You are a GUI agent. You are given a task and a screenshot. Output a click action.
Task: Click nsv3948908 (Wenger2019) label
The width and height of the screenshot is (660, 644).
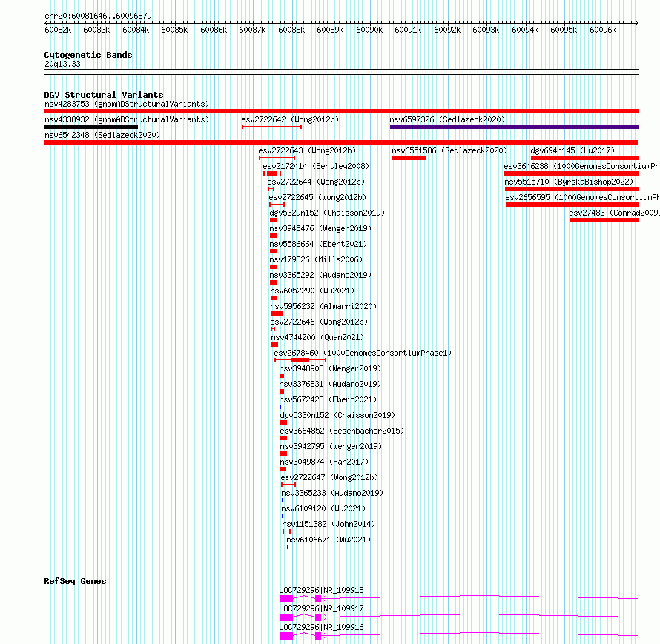pos(330,368)
